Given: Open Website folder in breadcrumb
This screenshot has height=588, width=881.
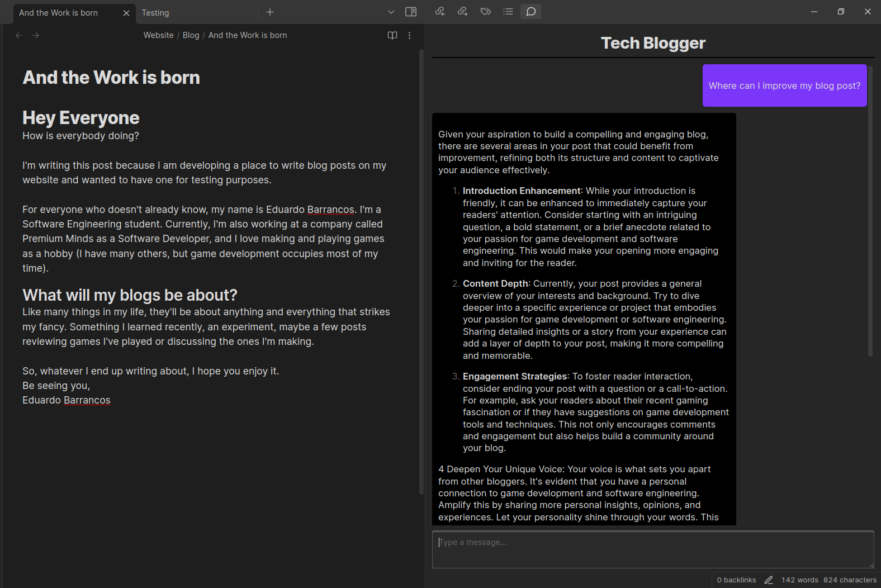Looking at the screenshot, I should pos(158,35).
